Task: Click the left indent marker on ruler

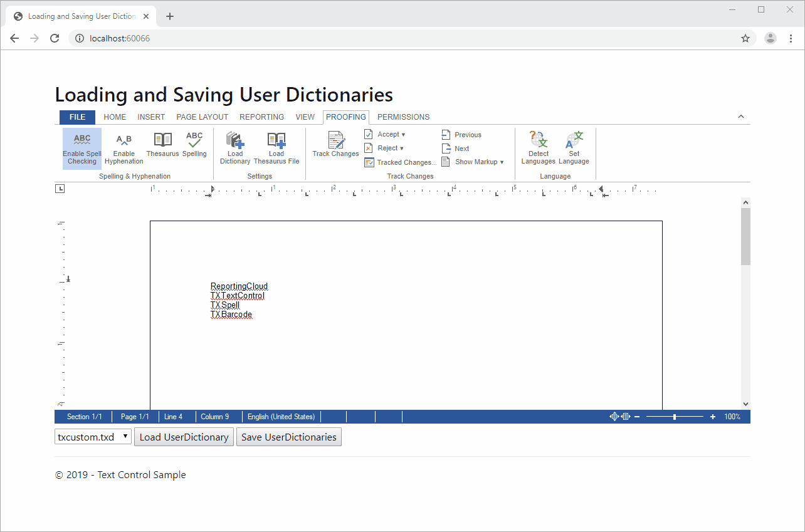Action: tap(212, 190)
